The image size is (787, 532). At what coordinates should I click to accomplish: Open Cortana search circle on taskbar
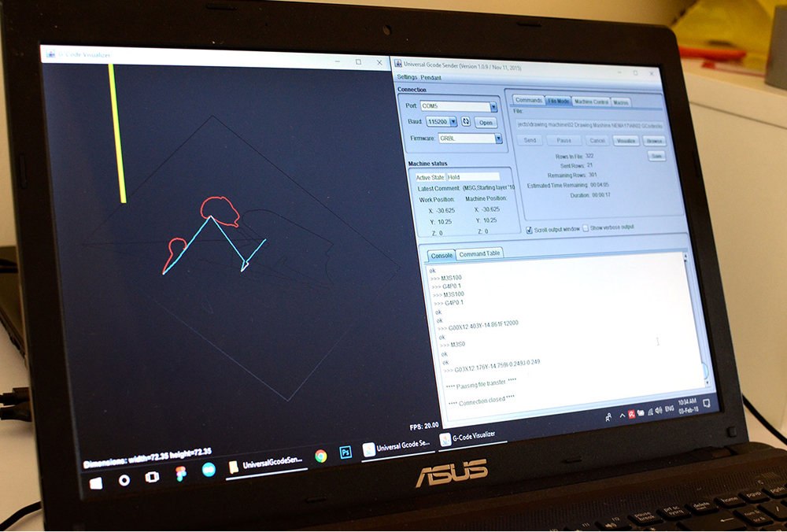tap(124, 480)
